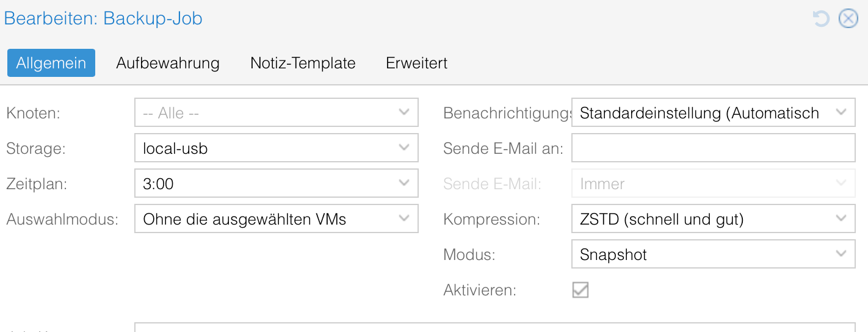Image resolution: width=868 pixels, height=332 pixels.
Task: Click the Modus field showing Snapshot
Action: pos(702,254)
